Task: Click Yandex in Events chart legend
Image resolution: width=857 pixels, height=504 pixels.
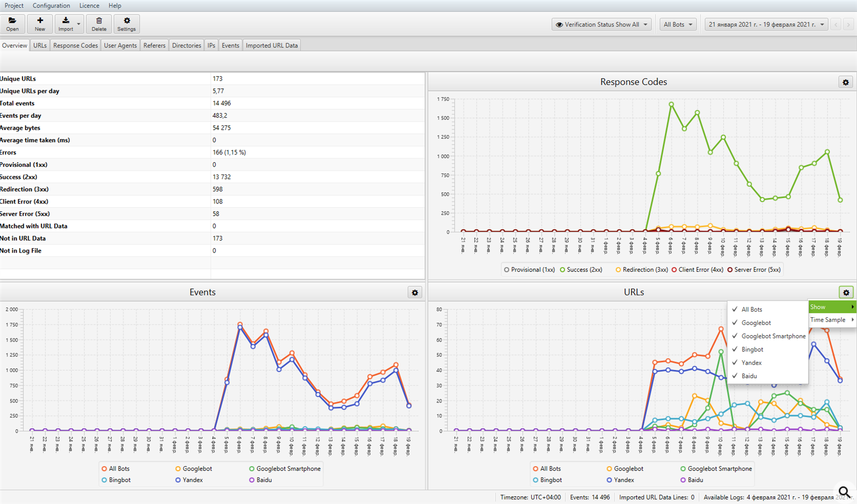Action: [189, 480]
